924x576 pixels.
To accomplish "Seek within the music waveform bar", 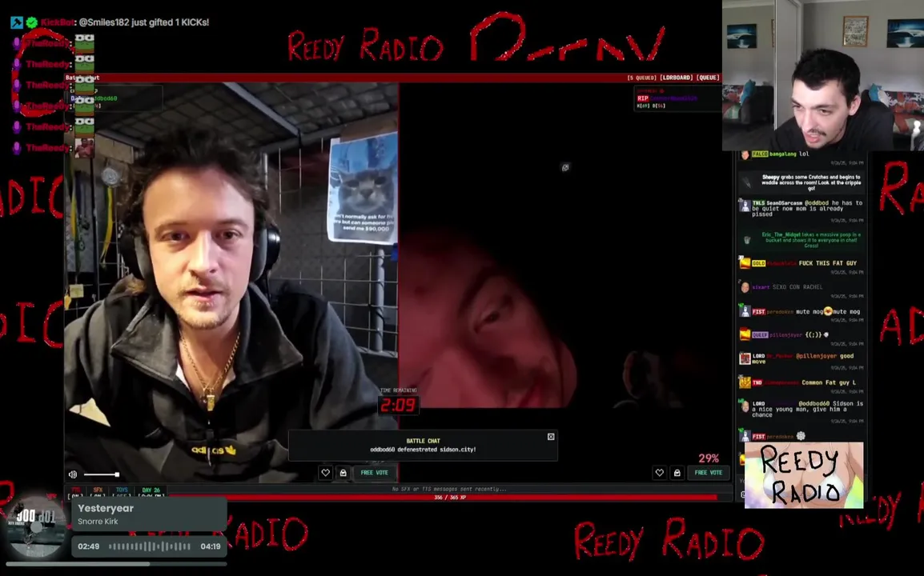I will pyautogui.click(x=150, y=546).
